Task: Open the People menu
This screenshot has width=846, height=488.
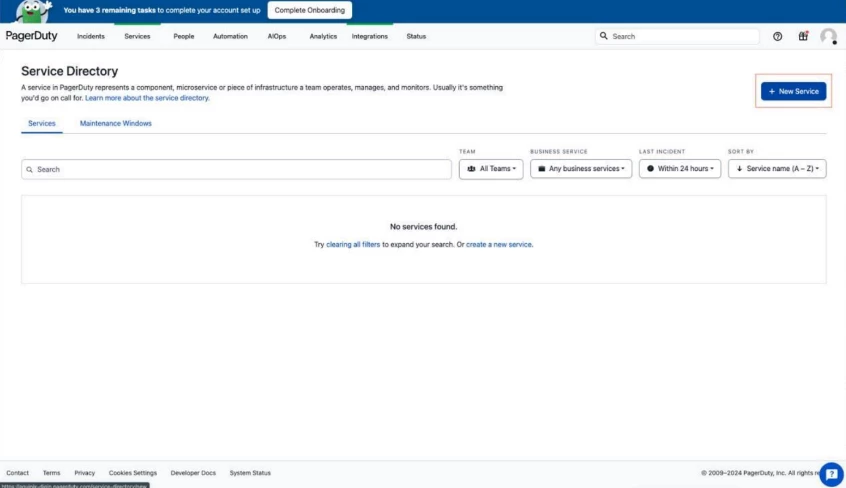Action: (x=183, y=36)
